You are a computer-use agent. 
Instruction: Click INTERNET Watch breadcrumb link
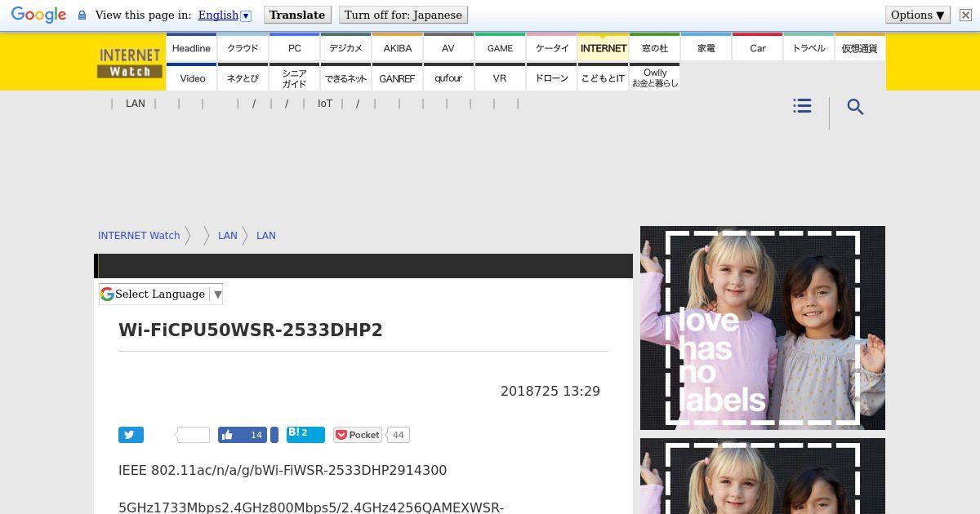point(139,236)
